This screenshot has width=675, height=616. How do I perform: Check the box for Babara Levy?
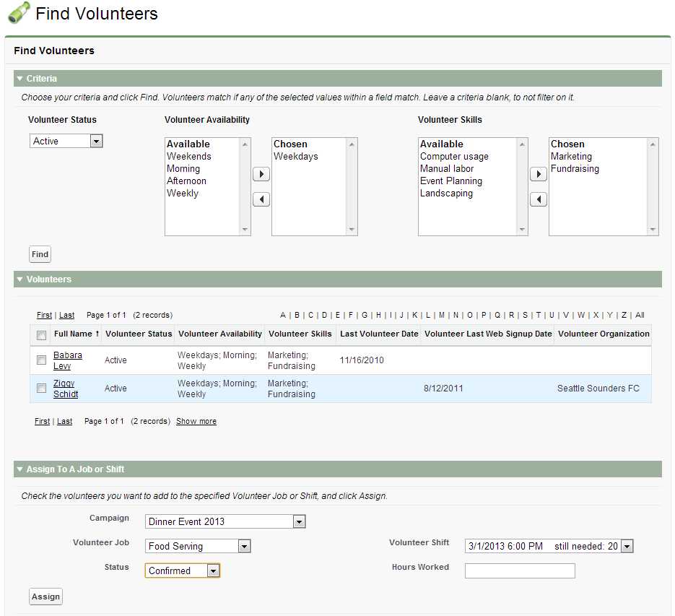coord(41,360)
